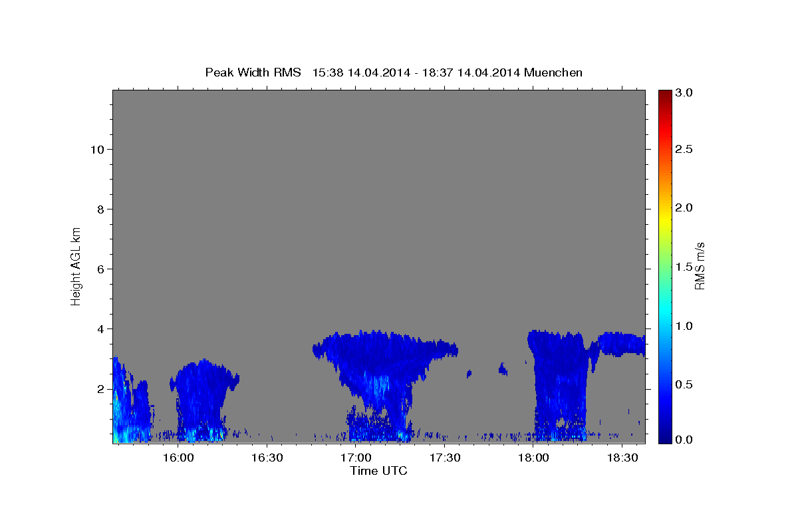Click the colorbar value 0.5
The image size is (798, 532).
click(685, 384)
